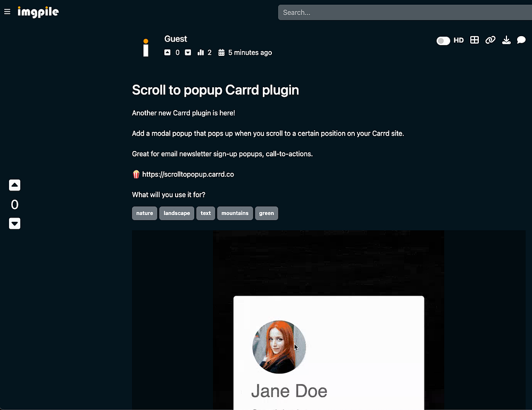Click the header upvote count 0
Screen dimensions: 532x410
(178, 53)
